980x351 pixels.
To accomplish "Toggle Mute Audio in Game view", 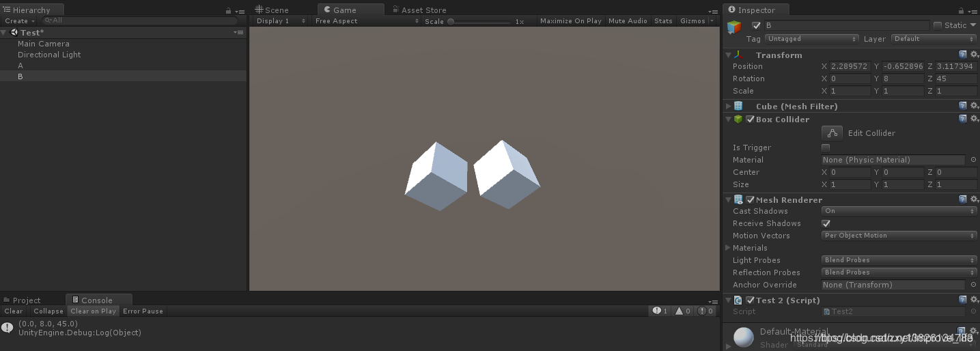I will 628,21.
